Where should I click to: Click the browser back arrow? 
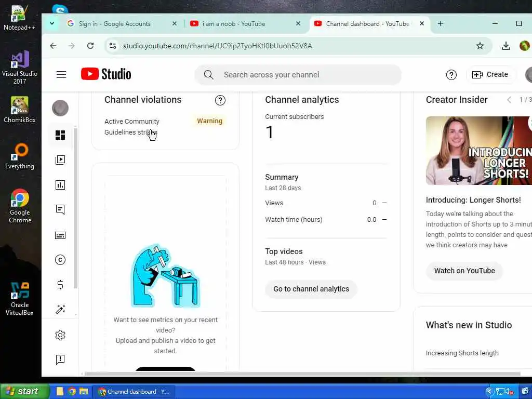[x=54, y=46]
